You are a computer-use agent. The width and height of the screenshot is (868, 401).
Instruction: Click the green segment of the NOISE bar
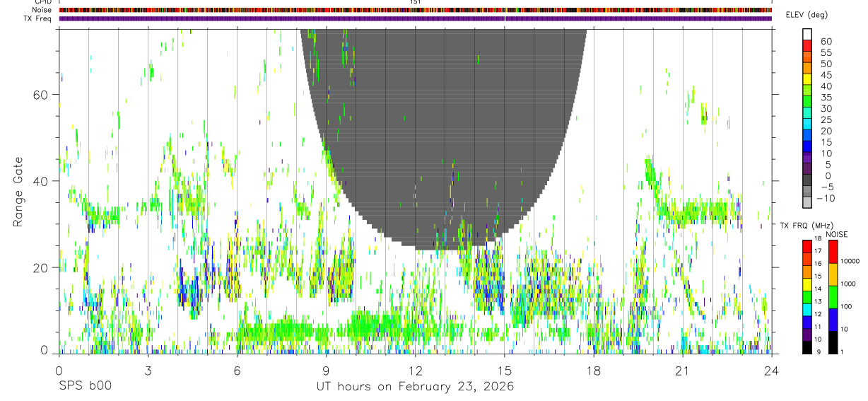tap(833, 297)
